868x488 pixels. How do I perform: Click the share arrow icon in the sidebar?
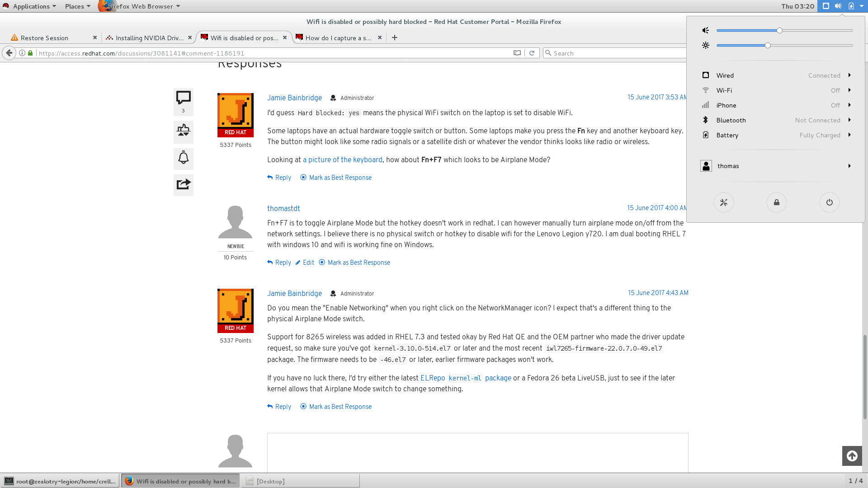pos(183,184)
